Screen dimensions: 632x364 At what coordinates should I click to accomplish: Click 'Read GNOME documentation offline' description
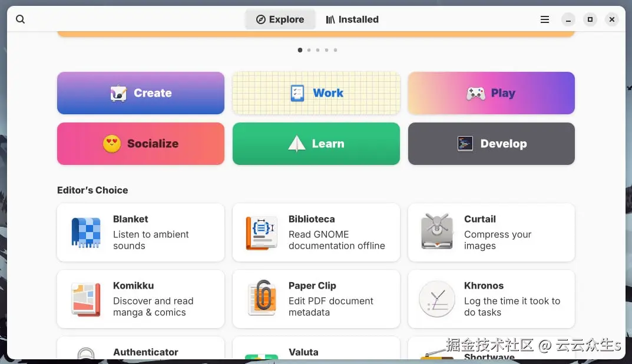pos(336,240)
